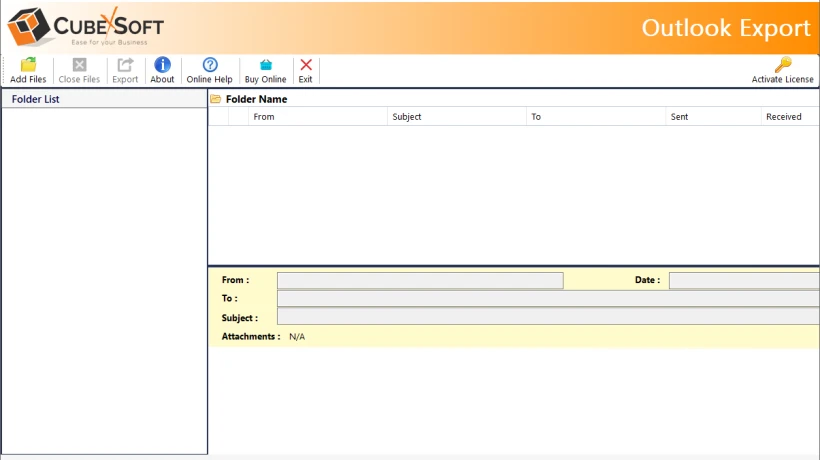Focus the To field in preview
The height and width of the screenshot is (460, 820).
pyautogui.click(x=548, y=298)
